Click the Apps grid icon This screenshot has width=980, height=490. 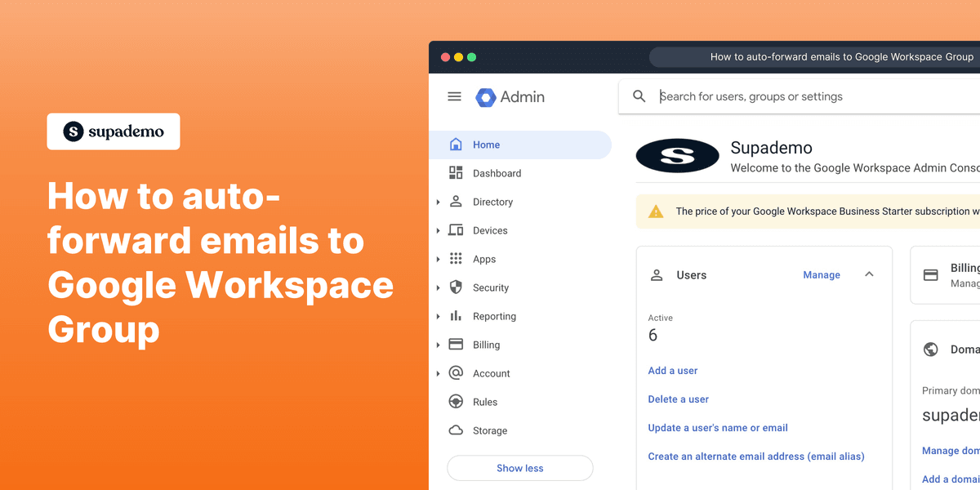(x=456, y=259)
